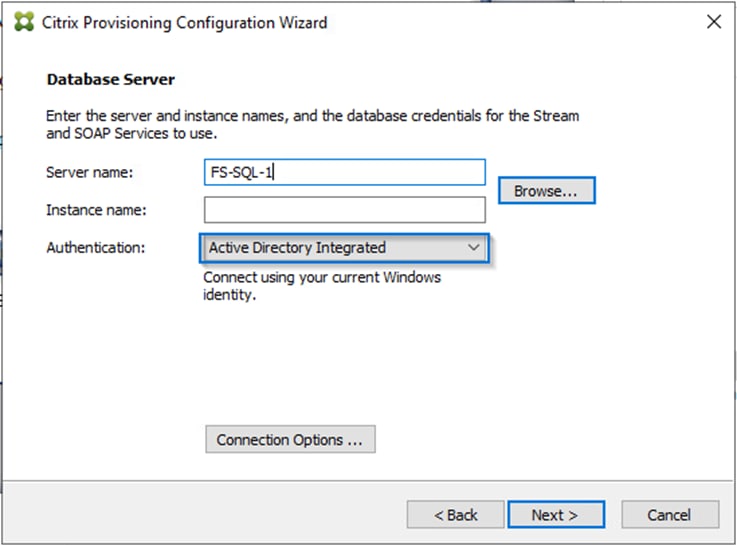The height and width of the screenshot is (546, 737).
Task: Click the Database Server heading
Action: click(x=111, y=79)
